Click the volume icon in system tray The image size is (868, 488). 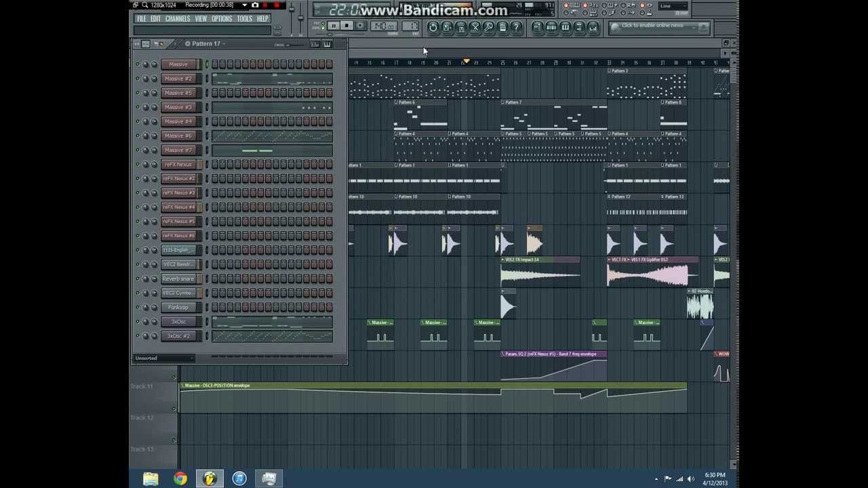click(691, 479)
